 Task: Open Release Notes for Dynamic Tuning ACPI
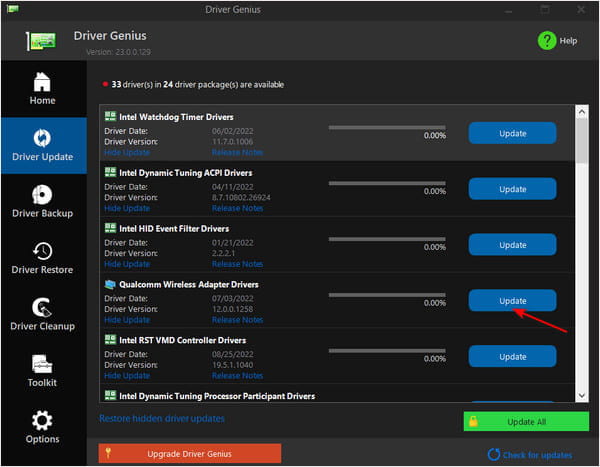pos(237,208)
